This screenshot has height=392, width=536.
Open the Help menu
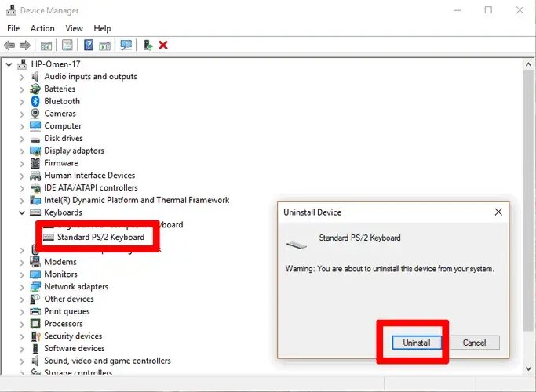[102, 28]
